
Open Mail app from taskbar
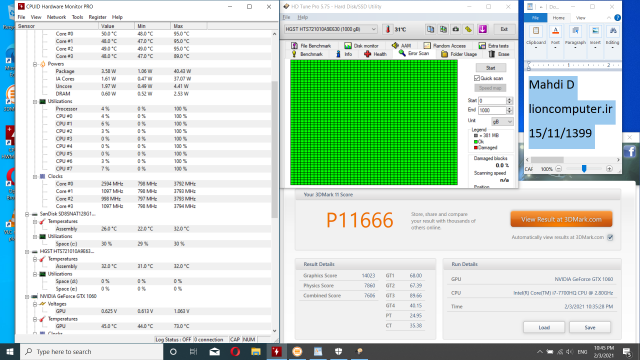[x=214, y=351]
